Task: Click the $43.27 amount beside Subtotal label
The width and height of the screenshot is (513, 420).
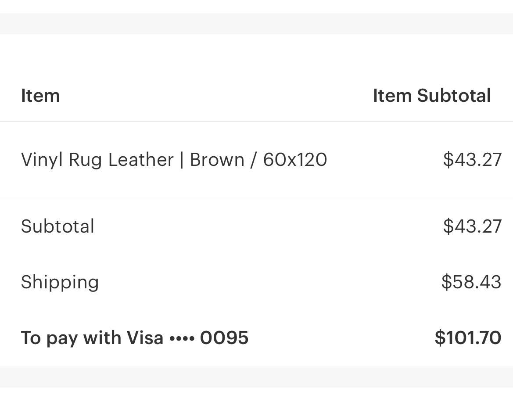Action: (472, 226)
